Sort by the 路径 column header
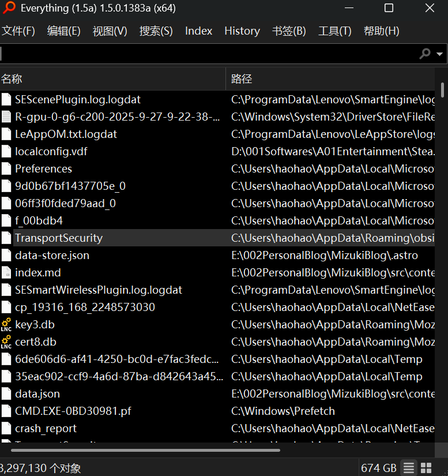This screenshot has width=448, height=476. (x=330, y=79)
